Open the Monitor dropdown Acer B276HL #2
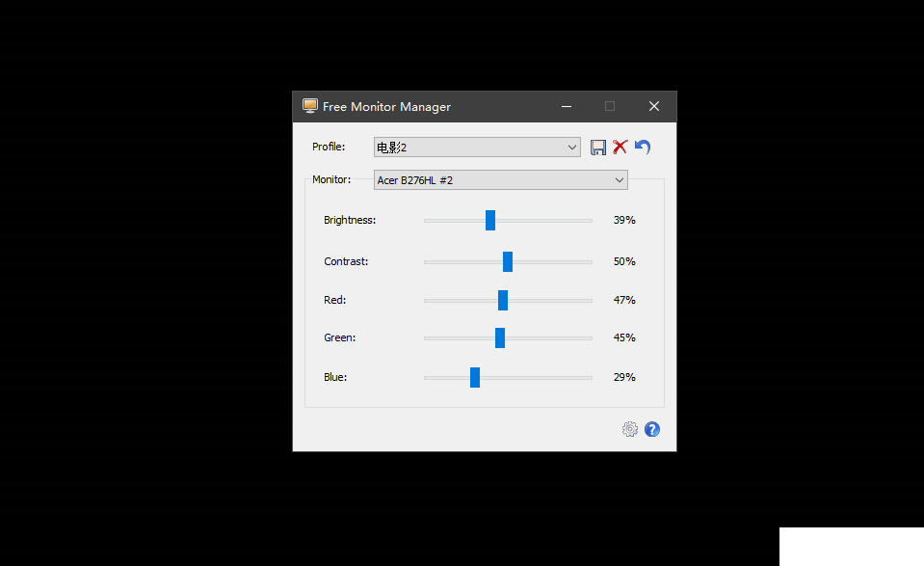924x566 pixels. tap(501, 179)
